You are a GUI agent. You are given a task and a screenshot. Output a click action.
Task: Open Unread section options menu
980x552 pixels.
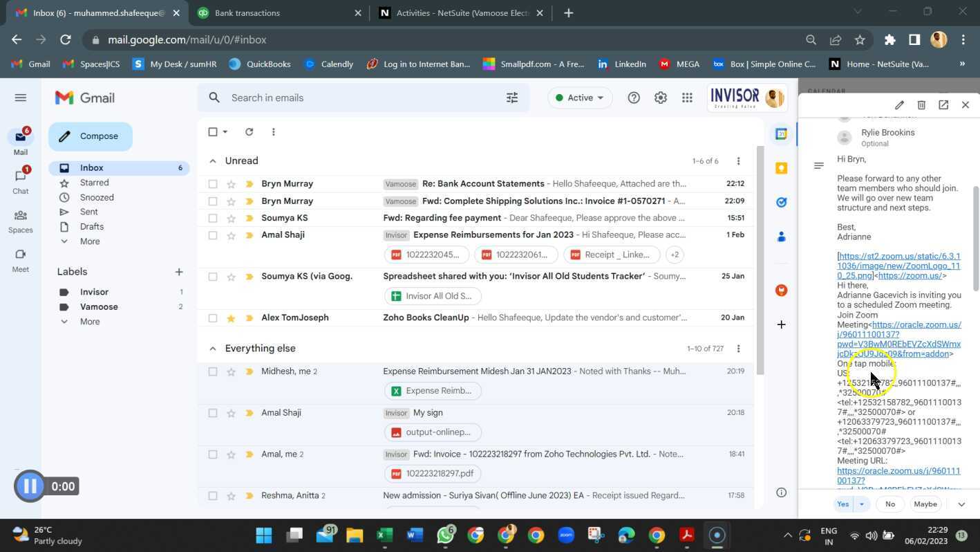pyautogui.click(x=738, y=161)
